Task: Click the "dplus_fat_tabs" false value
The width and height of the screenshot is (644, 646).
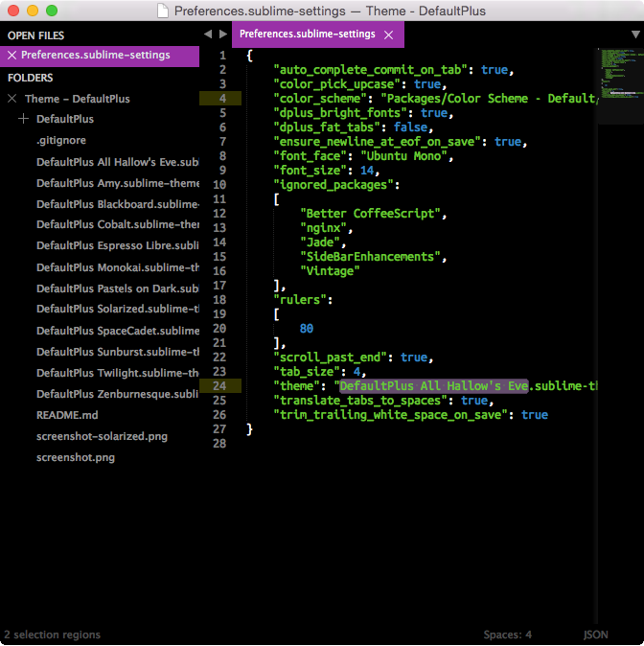Action: click(x=410, y=127)
